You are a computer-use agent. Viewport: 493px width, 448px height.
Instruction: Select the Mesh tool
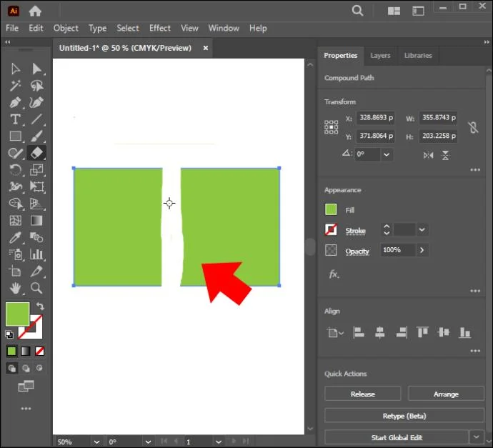(x=15, y=221)
